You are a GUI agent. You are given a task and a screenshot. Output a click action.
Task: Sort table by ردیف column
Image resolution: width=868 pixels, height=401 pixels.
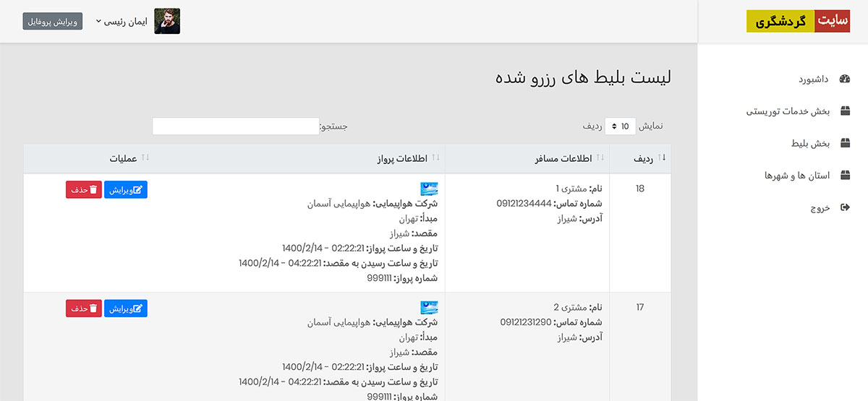click(640, 158)
